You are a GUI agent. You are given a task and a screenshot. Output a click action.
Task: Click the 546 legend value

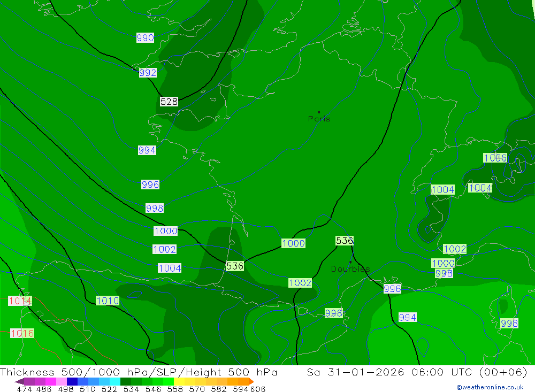pos(153,389)
